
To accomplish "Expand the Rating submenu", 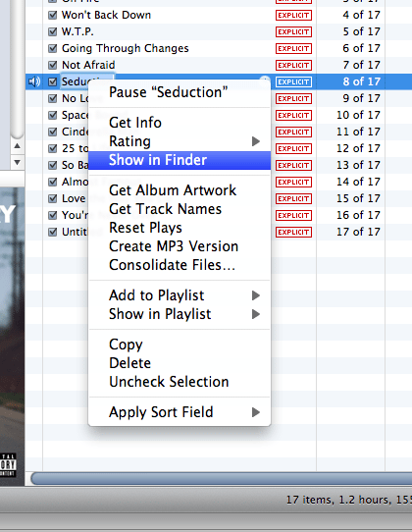I will (x=180, y=141).
